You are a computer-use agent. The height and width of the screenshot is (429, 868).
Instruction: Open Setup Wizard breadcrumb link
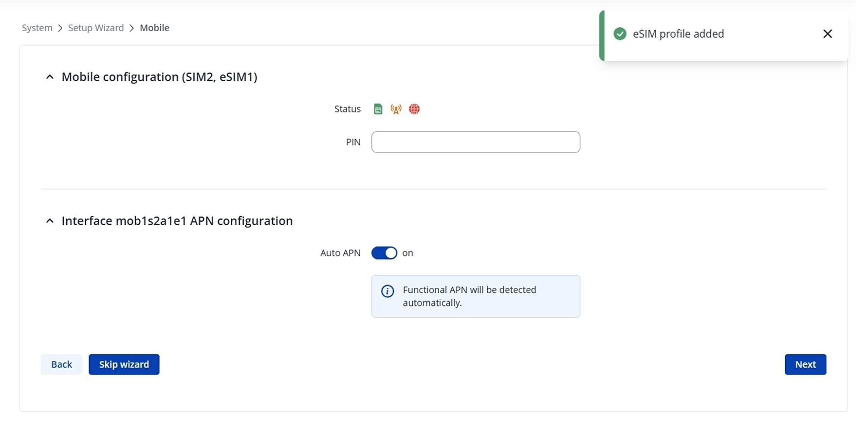pos(96,28)
